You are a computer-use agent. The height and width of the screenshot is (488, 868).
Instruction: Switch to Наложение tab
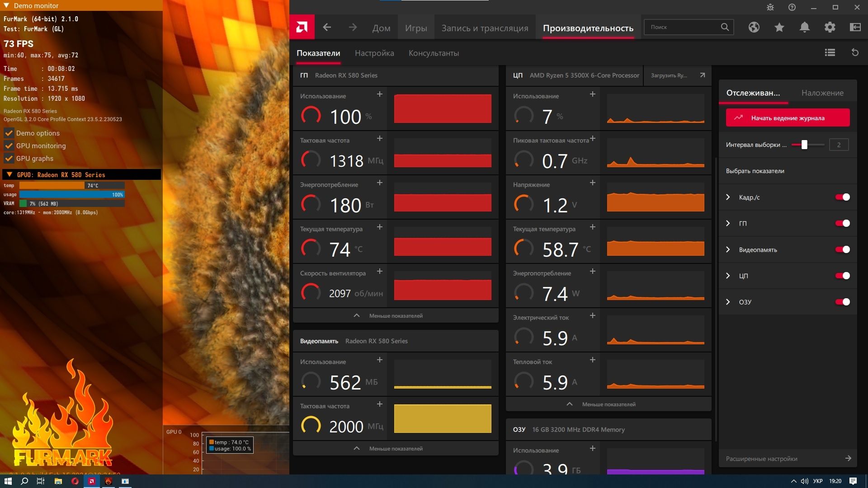point(822,93)
